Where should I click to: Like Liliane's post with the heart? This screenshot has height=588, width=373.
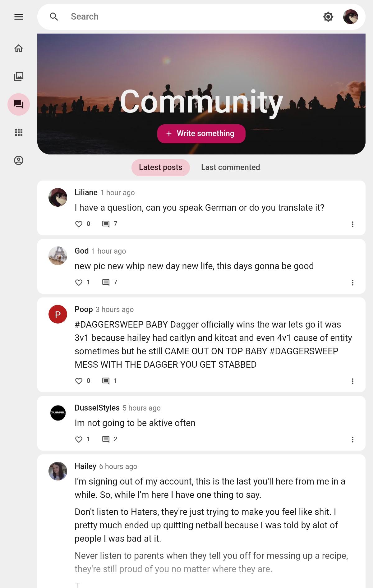[x=79, y=224]
